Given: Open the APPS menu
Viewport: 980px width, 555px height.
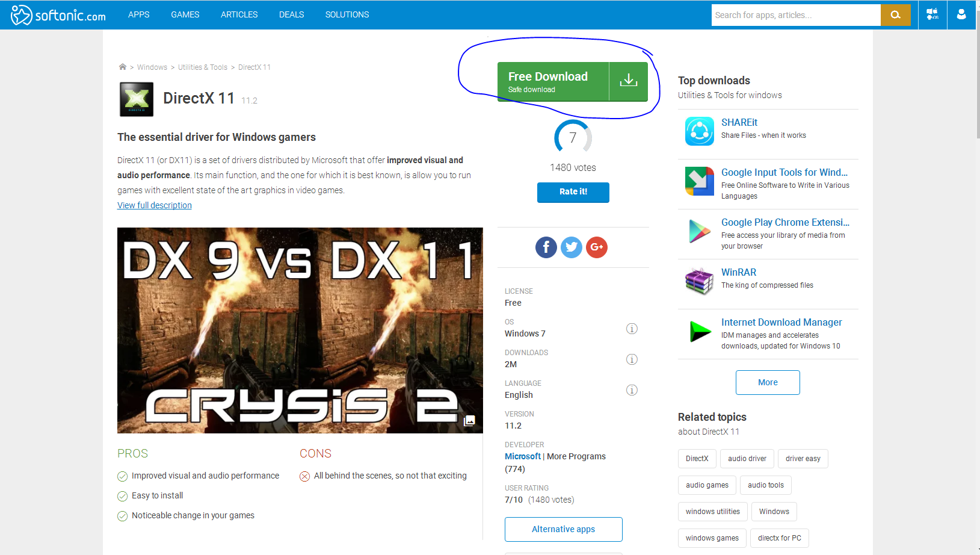Looking at the screenshot, I should click(138, 14).
